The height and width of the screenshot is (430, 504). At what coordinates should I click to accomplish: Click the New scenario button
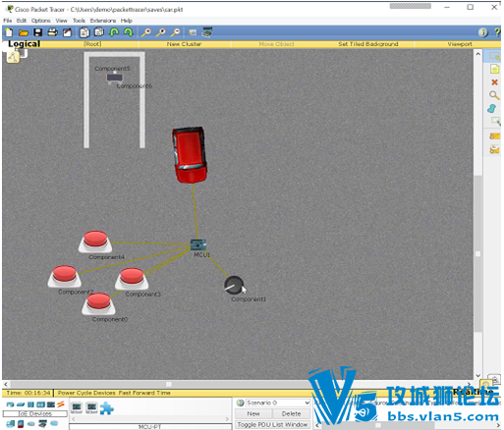coord(253,413)
